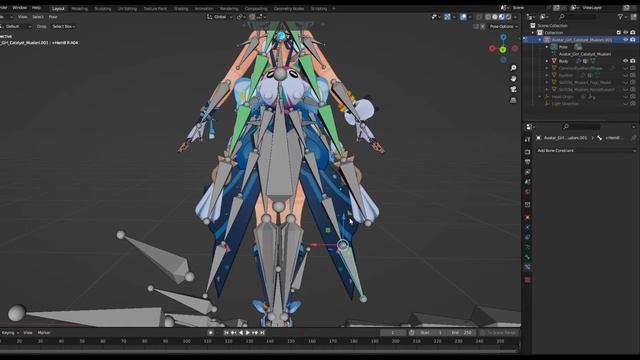Open Render properties tab icon

point(527,152)
